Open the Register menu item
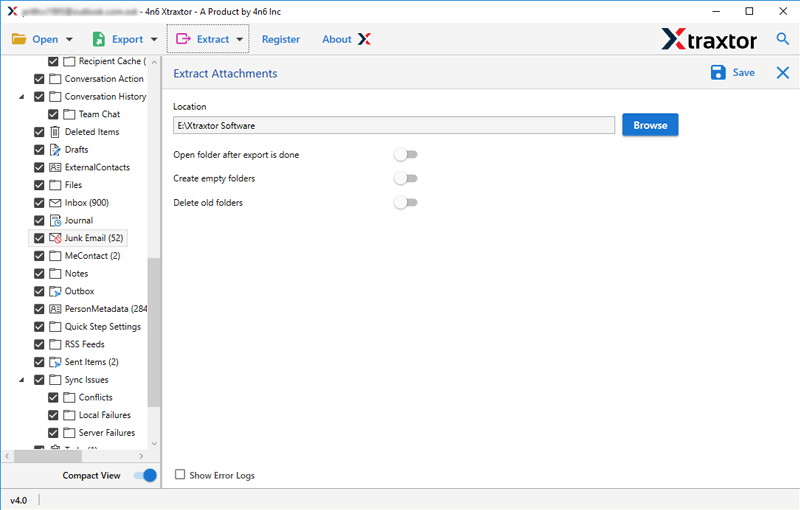Screen dimensions: 800x510 (x=281, y=39)
